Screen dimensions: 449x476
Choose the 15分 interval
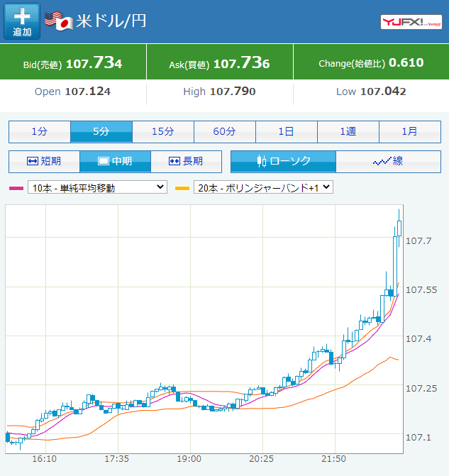(x=163, y=132)
